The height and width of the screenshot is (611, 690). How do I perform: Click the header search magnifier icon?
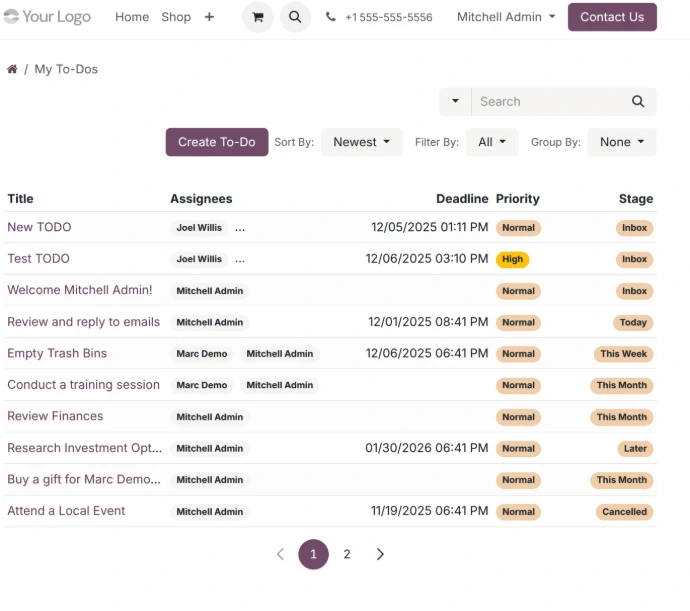coord(295,17)
